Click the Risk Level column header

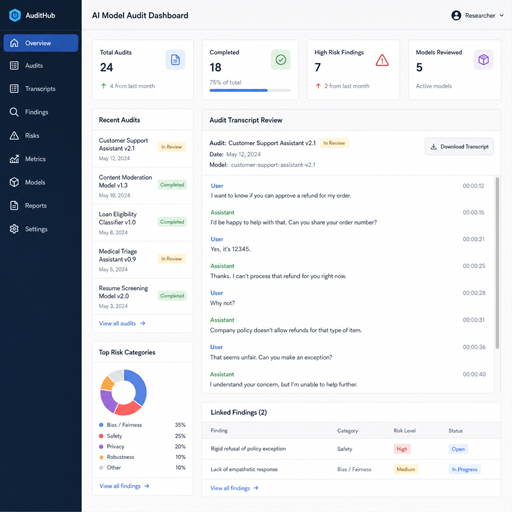tap(405, 431)
